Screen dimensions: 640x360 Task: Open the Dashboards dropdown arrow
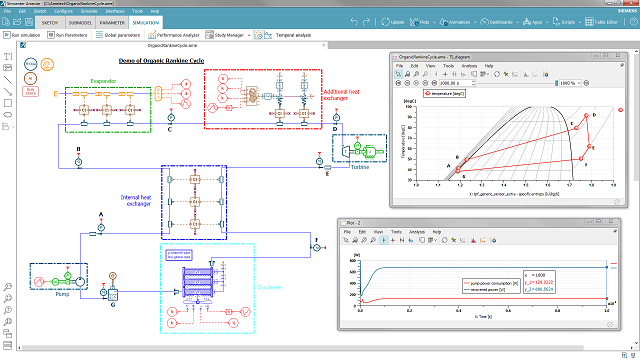(x=518, y=22)
